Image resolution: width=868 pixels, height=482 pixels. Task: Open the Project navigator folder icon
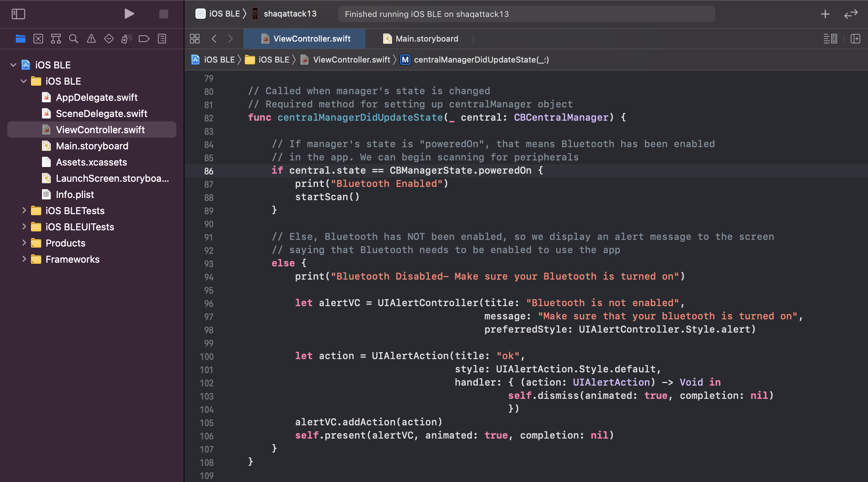point(21,39)
